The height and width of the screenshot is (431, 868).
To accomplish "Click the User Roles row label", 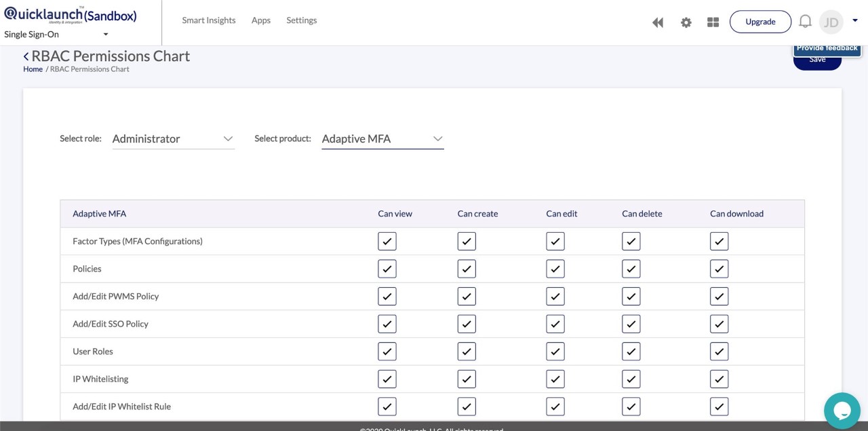I will [x=93, y=352].
